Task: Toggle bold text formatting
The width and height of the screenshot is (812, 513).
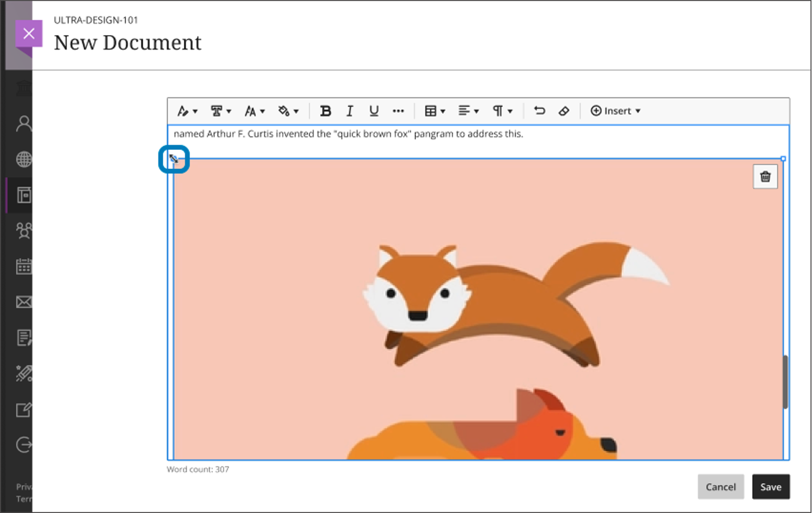Action: [325, 111]
